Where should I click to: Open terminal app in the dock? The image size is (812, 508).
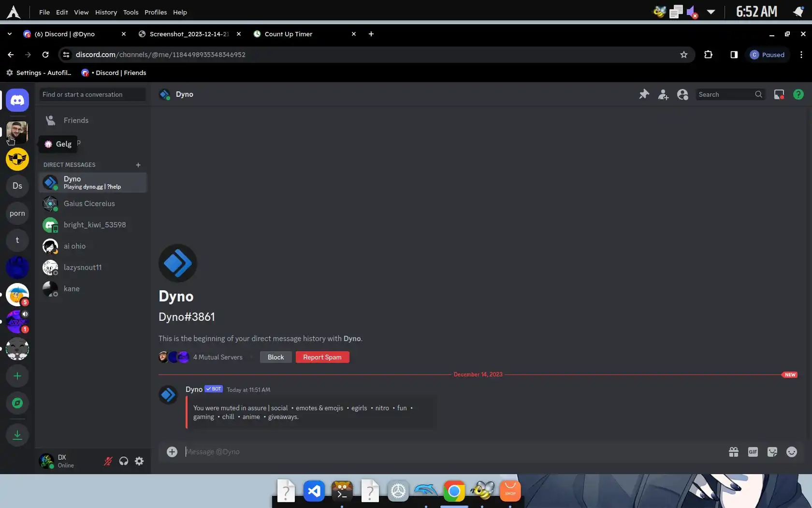(342, 492)
